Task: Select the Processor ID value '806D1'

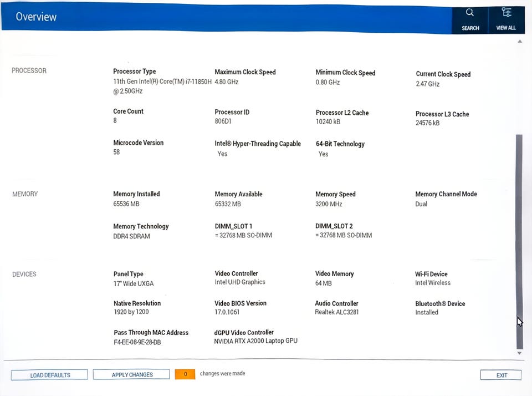Action: pos(223,121)
